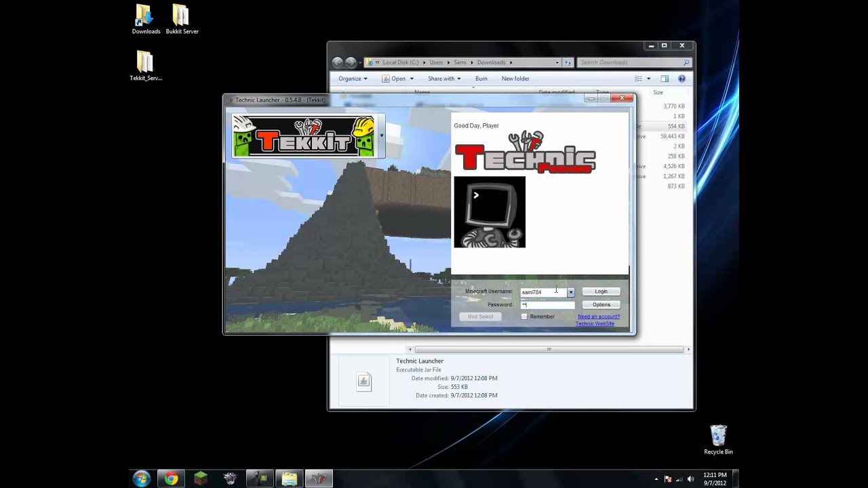The width and height of the screenshot is (868, 488).
Task: Expand the username dropdown arrow
Action: (571, 292)
